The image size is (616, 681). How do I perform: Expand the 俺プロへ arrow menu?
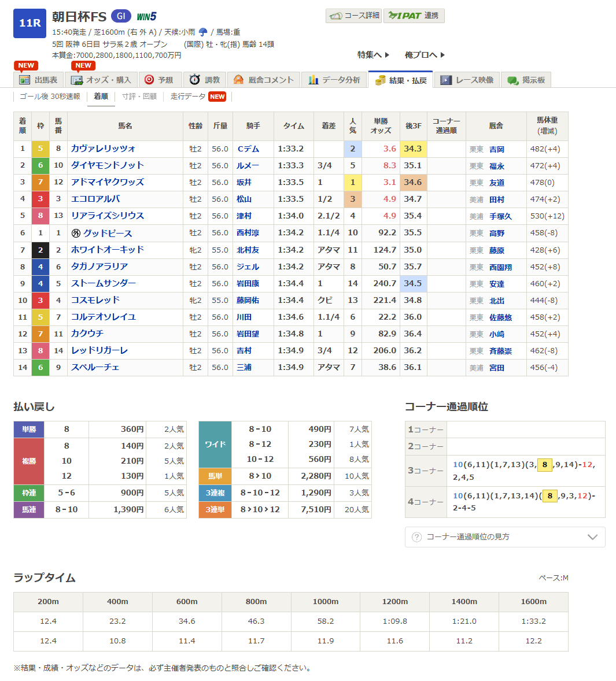(425, 55)
